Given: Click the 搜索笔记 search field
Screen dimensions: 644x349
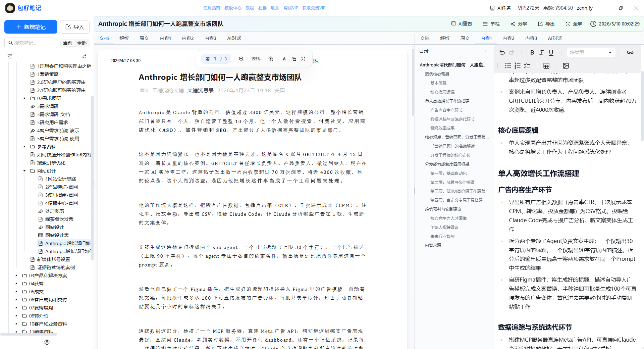Looking at the screenshot, I should 31,43.
